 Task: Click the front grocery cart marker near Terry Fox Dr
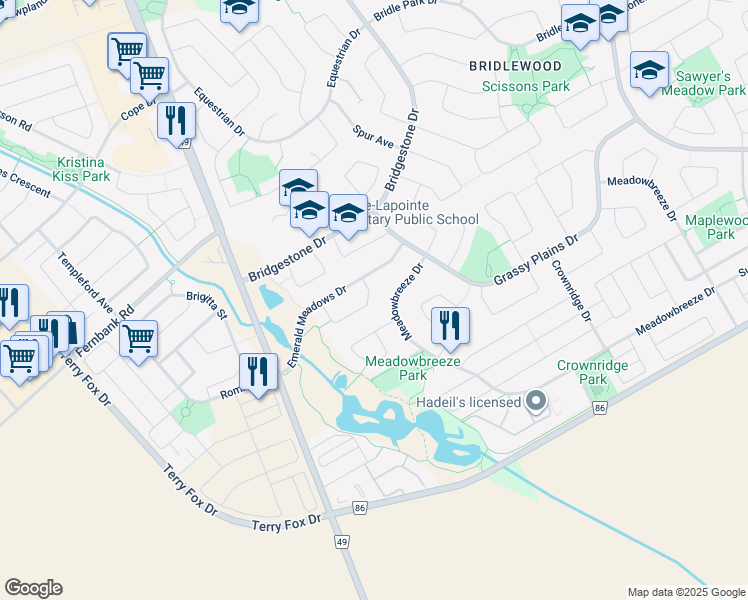point(20,359)
